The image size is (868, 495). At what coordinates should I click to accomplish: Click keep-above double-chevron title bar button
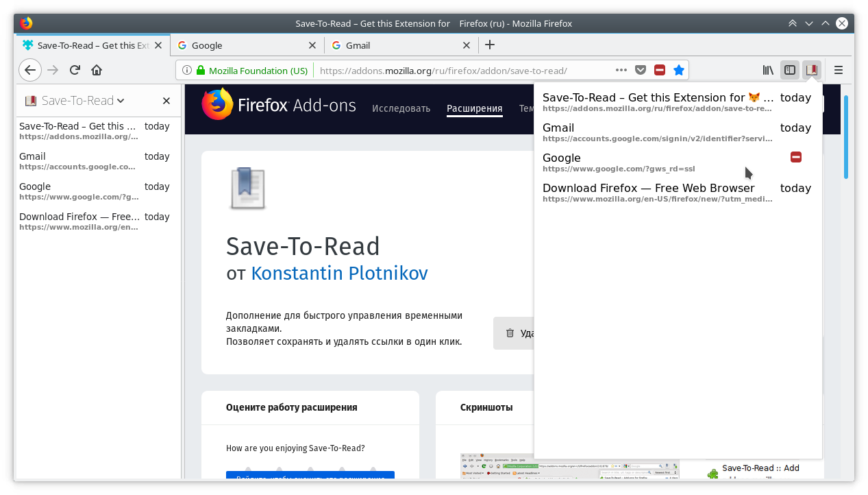point(793,23)
